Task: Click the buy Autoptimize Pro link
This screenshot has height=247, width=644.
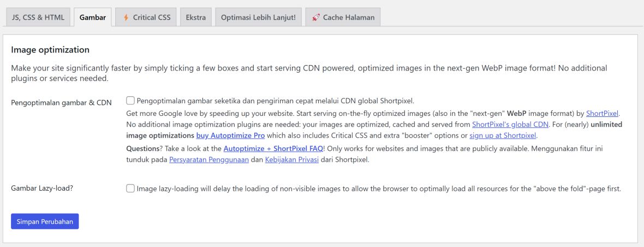Action: click(x=230, y=136)
